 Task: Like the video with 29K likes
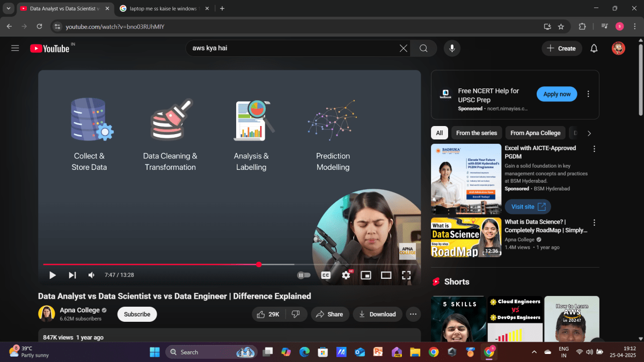(x=268, y=314)
